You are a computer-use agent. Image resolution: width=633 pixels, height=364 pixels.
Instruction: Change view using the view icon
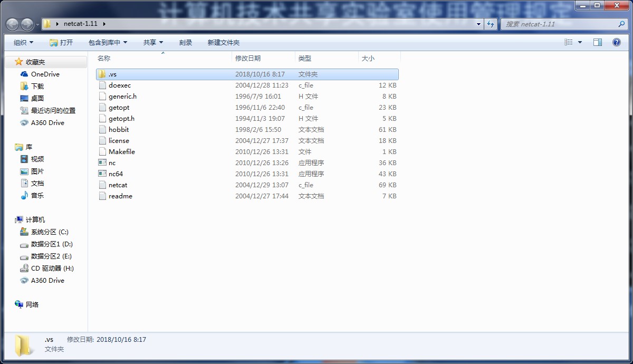pyautogui.click(x=569, y=42)
